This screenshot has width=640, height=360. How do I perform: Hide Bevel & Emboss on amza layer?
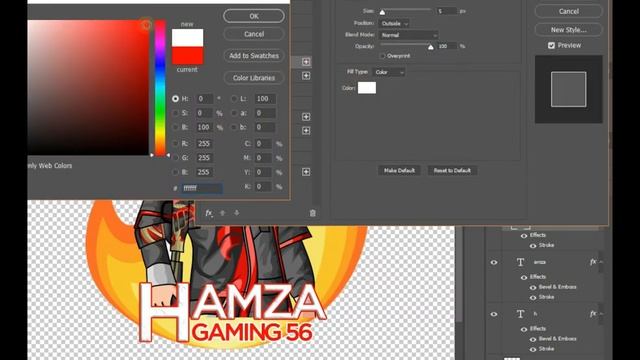tap(533, 287)
